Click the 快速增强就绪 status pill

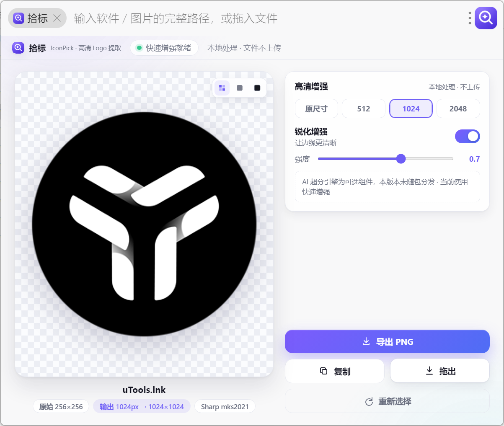point(164,48)
